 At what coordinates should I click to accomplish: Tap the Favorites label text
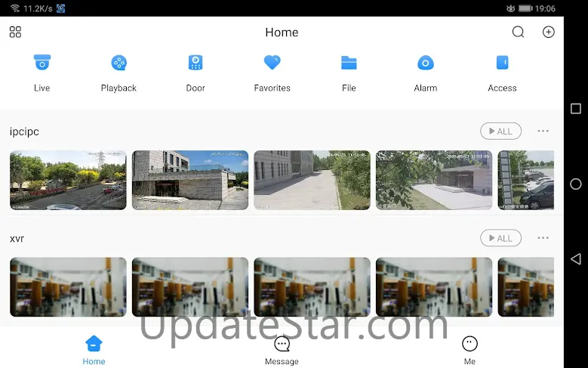[272, 88]
